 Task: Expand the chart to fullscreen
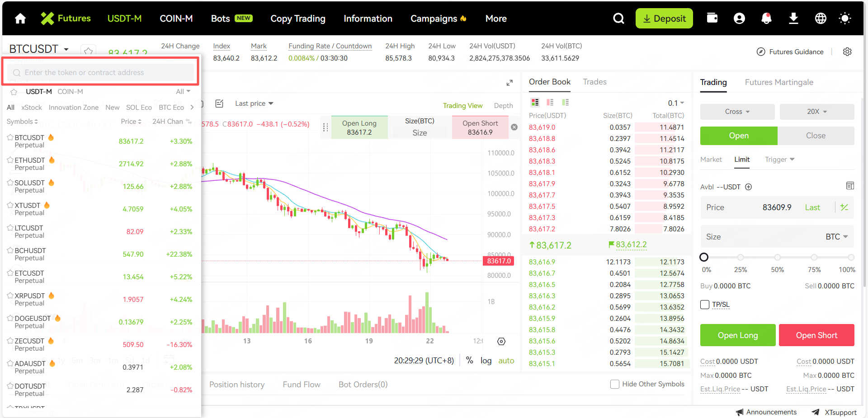(509, 83)
